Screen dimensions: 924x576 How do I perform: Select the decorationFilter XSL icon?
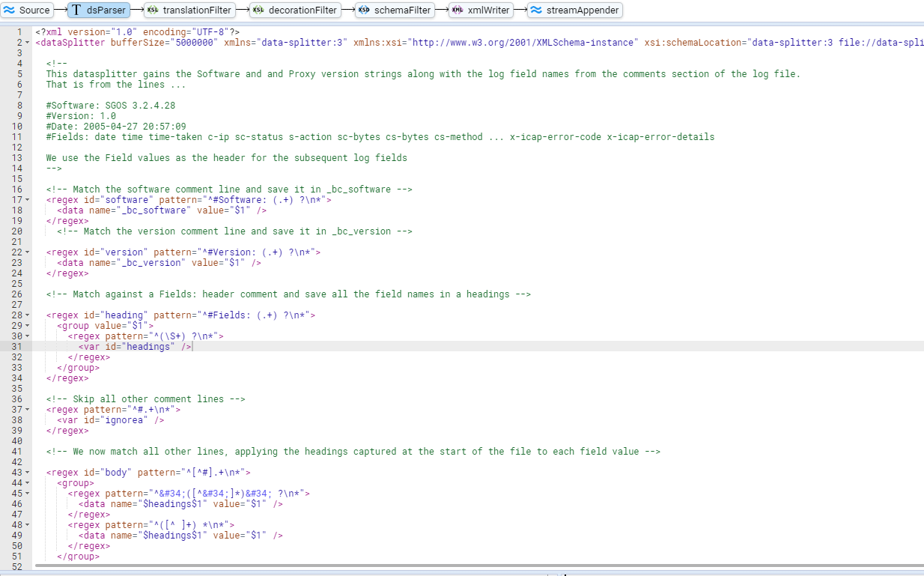click(258, 10)
